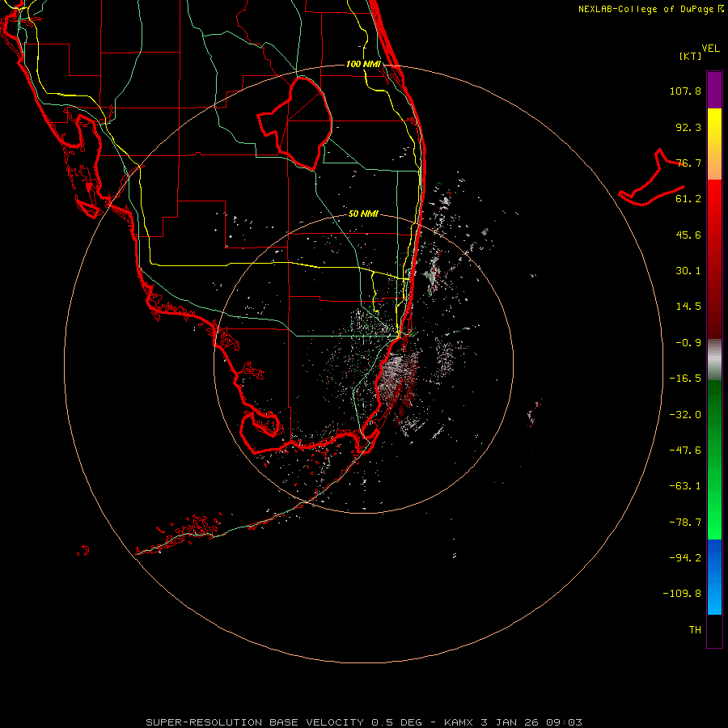
Task: Click the Lake Okeechobee outline on map
Action: (295, 123)
